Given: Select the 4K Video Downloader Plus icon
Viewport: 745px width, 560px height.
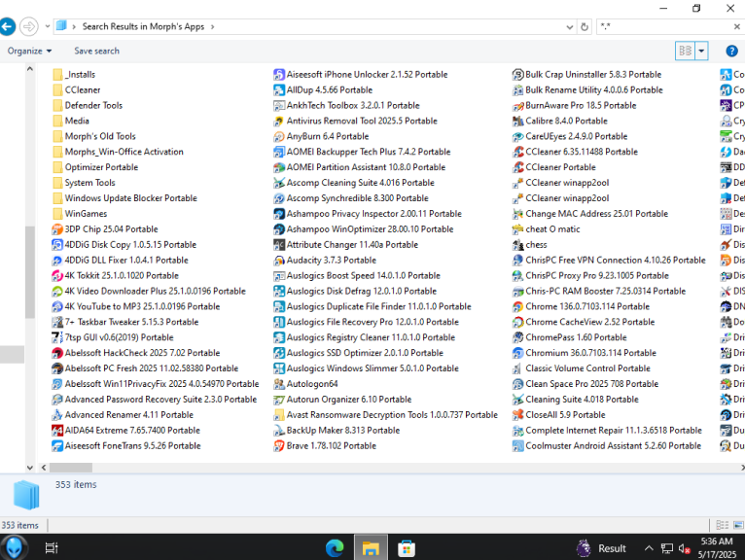Looking at the screenshot, I should coord(57,291).
